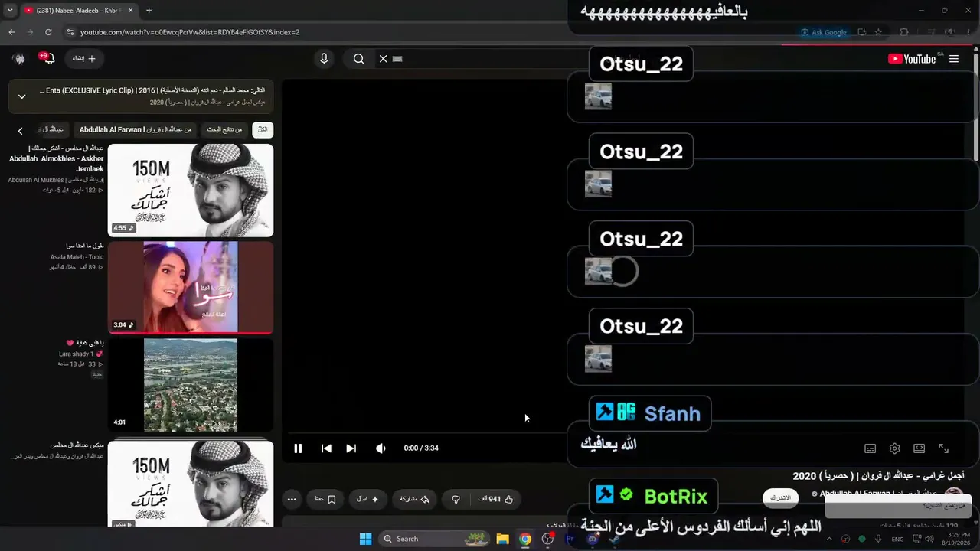Click the YouTube search magnifier button
Screen dimensions: 980x551
coord(358,59)
